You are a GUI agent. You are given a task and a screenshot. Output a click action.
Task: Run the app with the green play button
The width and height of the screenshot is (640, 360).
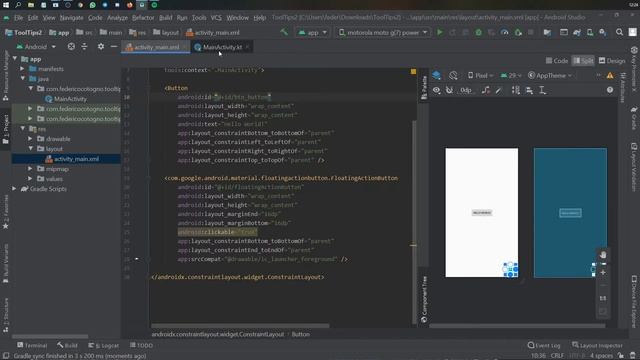tap(440, 32)
